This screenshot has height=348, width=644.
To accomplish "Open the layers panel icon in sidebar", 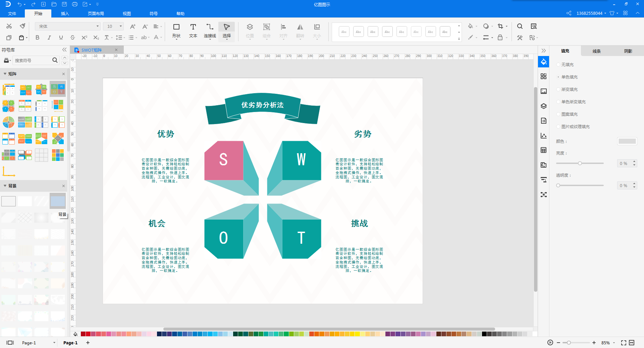I will [544, 106].
